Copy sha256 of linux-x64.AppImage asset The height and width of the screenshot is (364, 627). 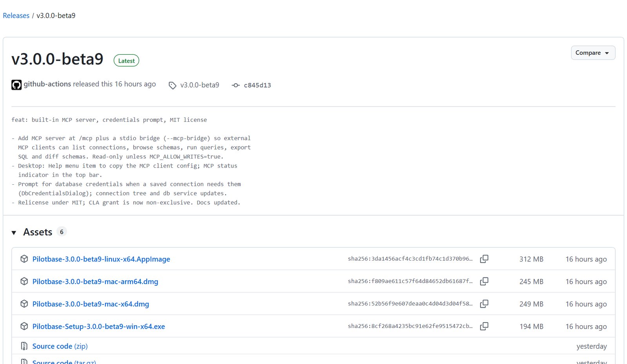[x=484, y=259]
